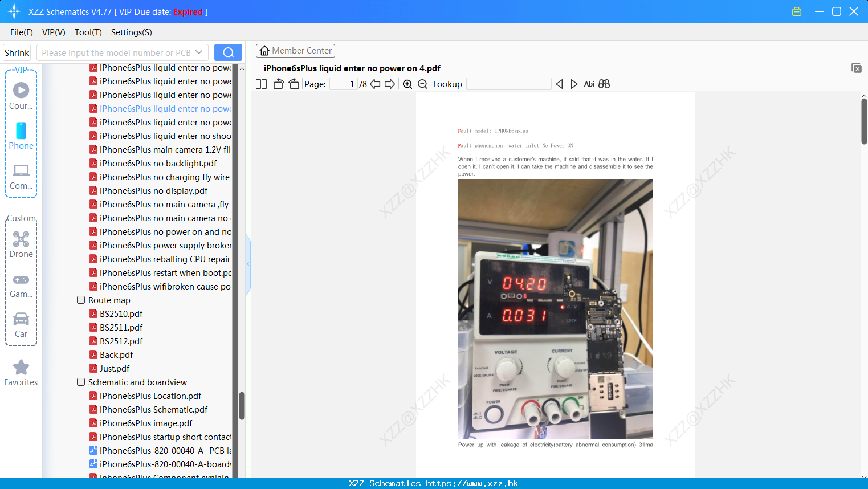Open the Computer category in sidebar
Image resolution: width=868 pixels, height=489 pixels.
point(21,176)
